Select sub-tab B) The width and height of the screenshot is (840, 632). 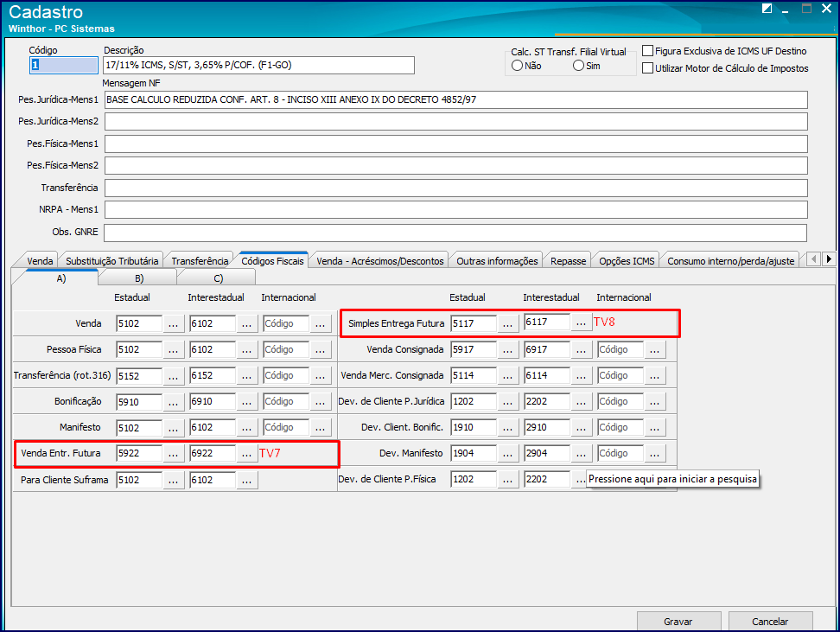tap(139, 278)
